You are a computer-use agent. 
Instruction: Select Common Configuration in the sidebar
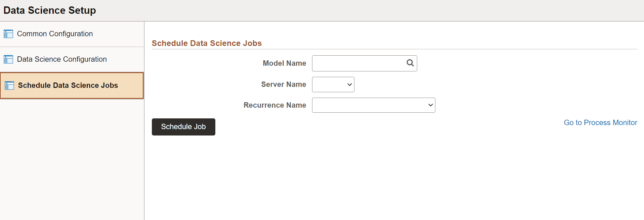[55, 34]
